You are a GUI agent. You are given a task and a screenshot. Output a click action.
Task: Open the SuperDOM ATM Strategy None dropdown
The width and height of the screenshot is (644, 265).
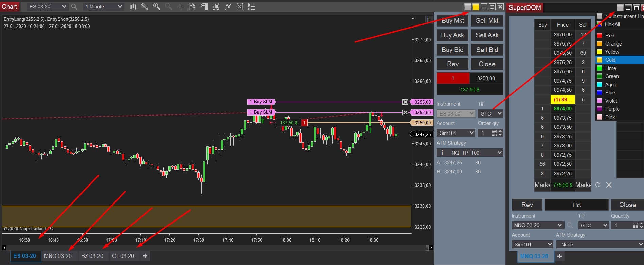point(600,244)
